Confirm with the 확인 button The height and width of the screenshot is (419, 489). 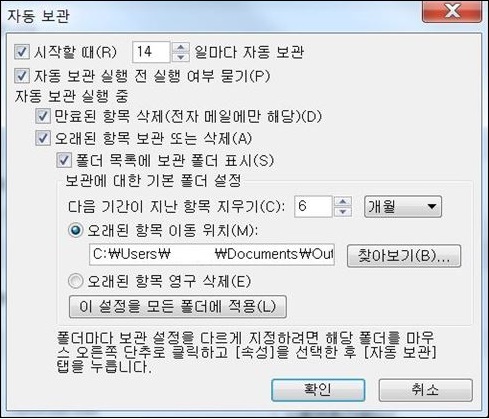pos(318,390)
